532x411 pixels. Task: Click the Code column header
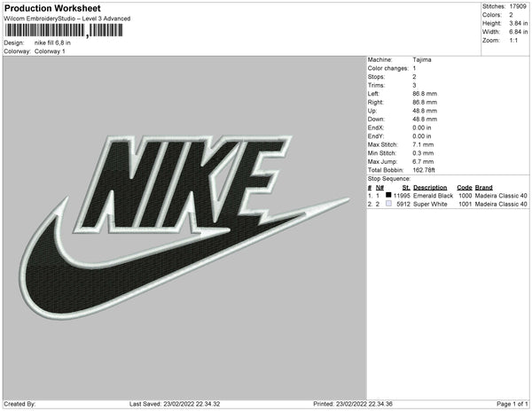click(x=464, y=188)
